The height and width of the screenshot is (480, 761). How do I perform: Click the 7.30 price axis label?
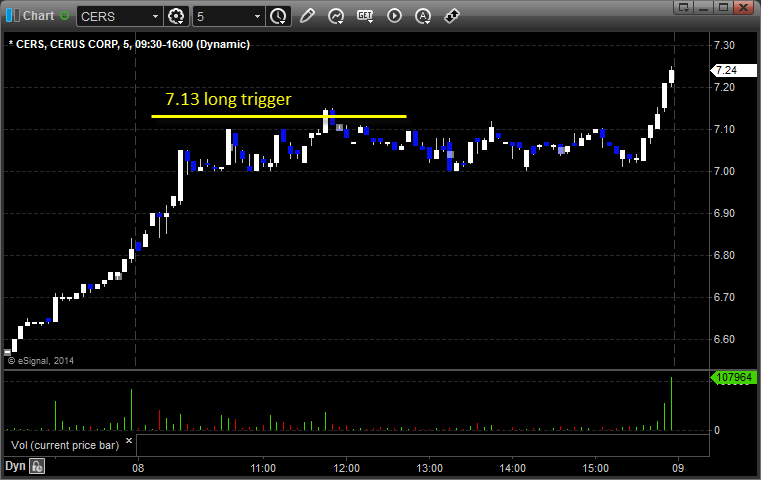tap(724, 45)
